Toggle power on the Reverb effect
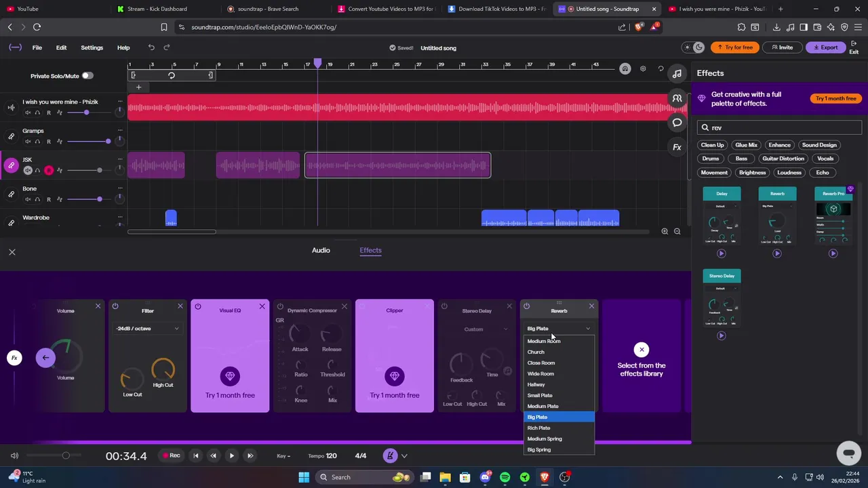Viewport: 868px width, 488px height. pyautogui.click(x=526, y=306)
